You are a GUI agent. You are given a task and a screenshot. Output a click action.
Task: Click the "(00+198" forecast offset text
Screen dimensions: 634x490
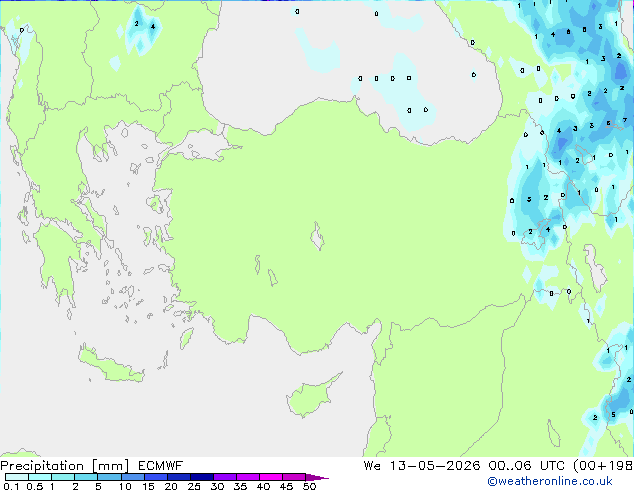coord(604,466)
